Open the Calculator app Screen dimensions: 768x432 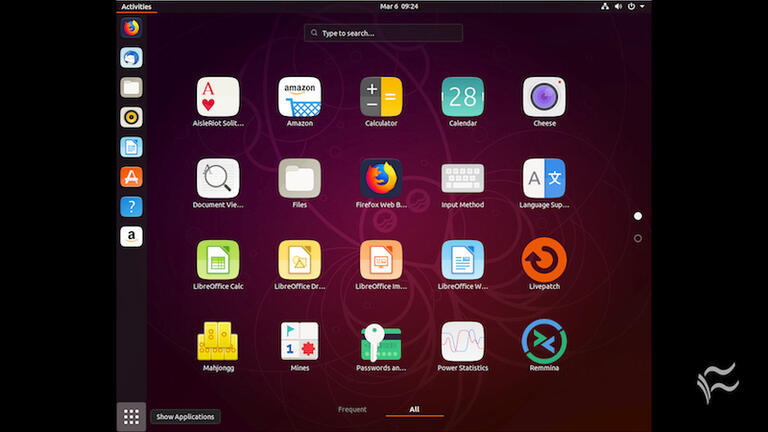click(381, 97)
